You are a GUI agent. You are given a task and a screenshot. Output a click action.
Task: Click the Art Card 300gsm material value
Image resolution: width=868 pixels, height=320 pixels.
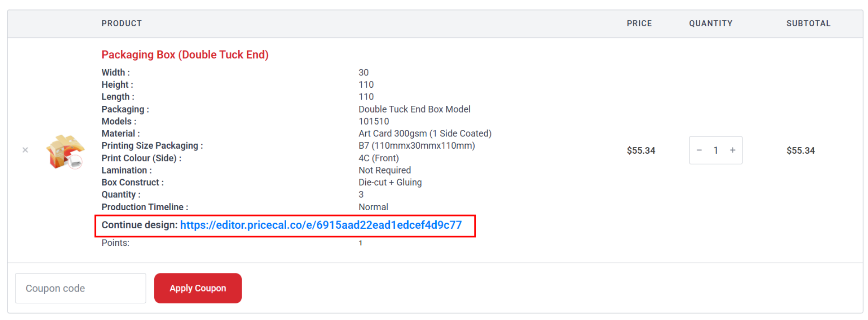(425, 134)
